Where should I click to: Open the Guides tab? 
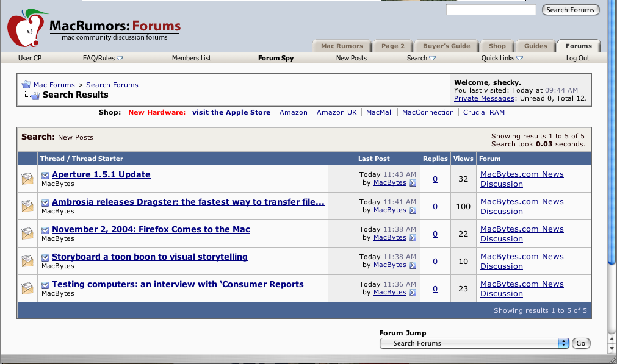click(536, 46)
